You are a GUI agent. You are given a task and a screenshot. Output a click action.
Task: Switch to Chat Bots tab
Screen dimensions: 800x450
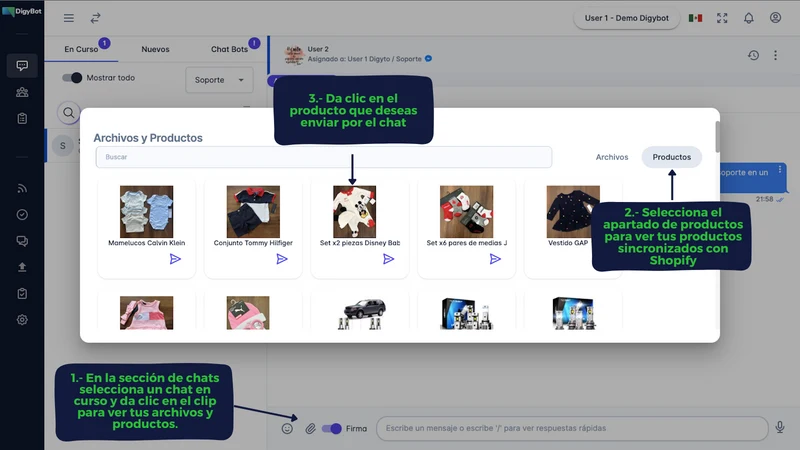coord(229,49)
